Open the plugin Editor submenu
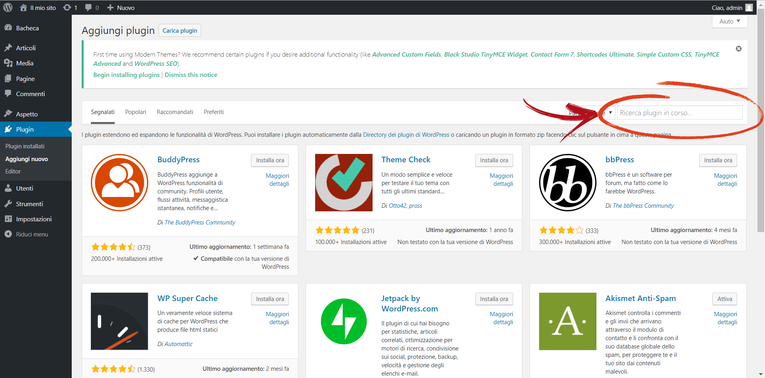This screenshot has width=765, height=378. 13,171
